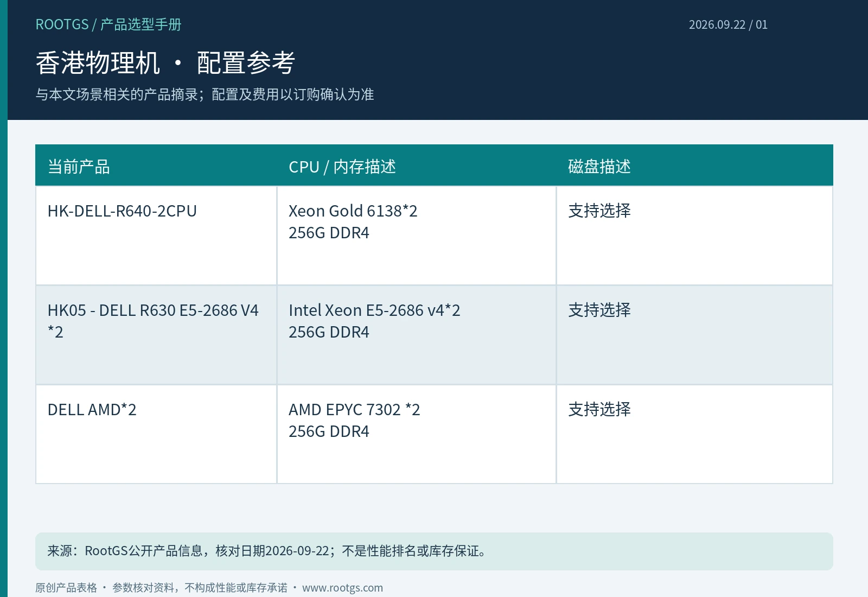Image resolution: width=868 pixels, height=597 pixels.
Task: Click the ROOTGS / 产品选型手册 breadcrumb text
Action: click(x=108, y=24)
